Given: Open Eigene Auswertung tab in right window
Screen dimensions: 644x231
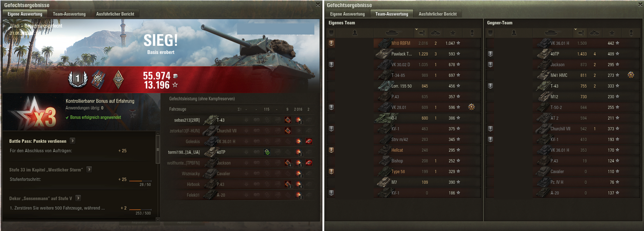Looking at the screenshot, I should (x=343, y=14).
